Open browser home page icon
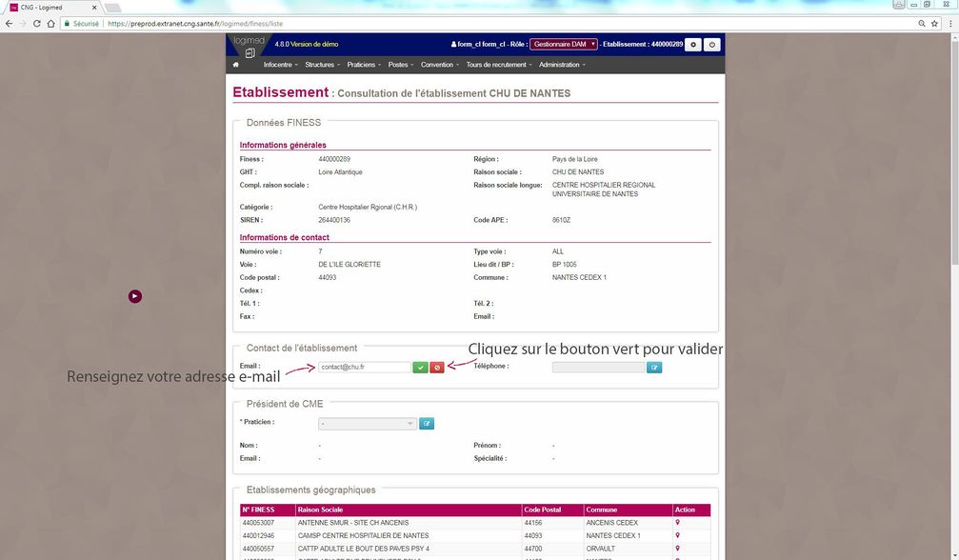Screen dimensions: 959x560 (x=50, y=23)
